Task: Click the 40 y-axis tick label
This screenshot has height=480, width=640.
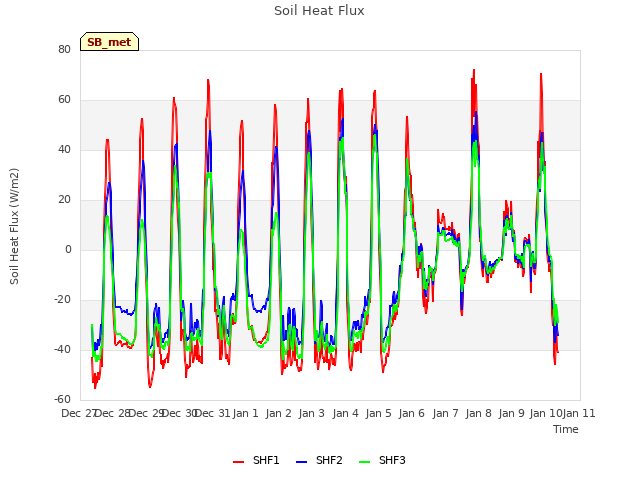Action: [64, 149]
